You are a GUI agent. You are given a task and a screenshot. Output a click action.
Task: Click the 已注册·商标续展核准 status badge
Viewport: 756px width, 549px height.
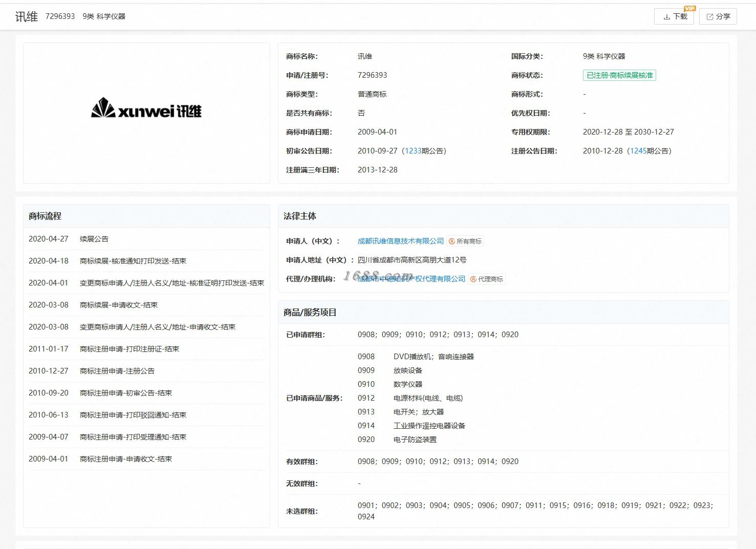tap(619, 75)
